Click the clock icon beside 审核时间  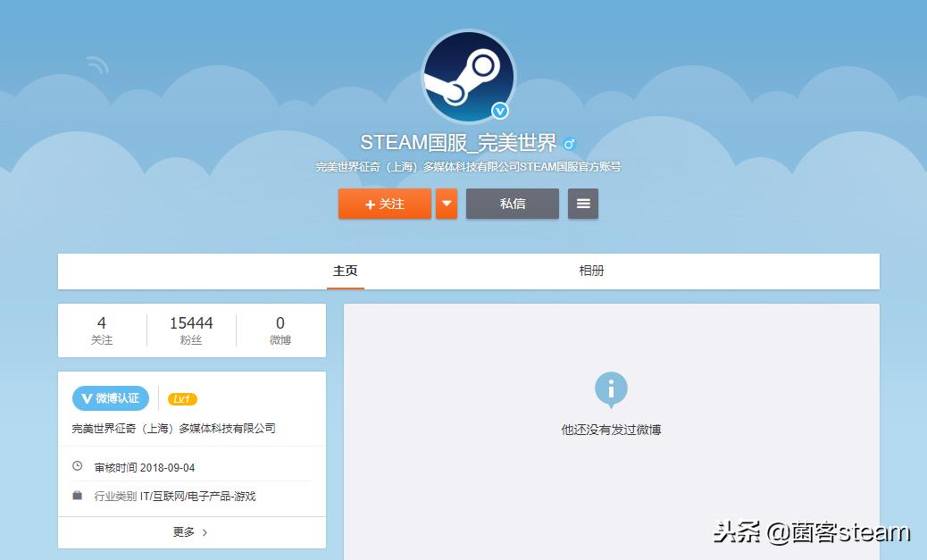pyautogui.click(x=78, y=466)
